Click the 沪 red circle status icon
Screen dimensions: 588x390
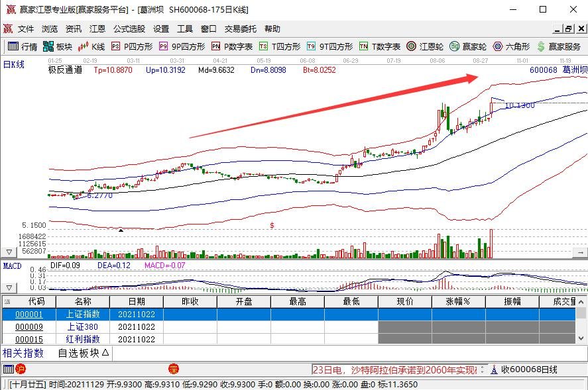21,369
